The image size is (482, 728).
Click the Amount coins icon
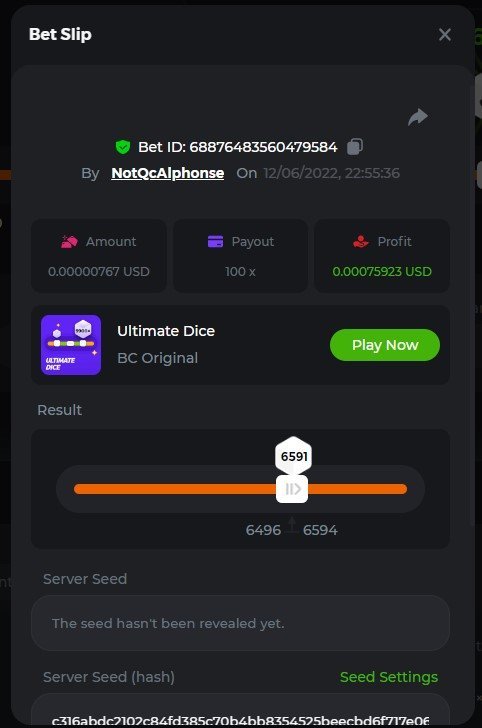tap(69, 241)
